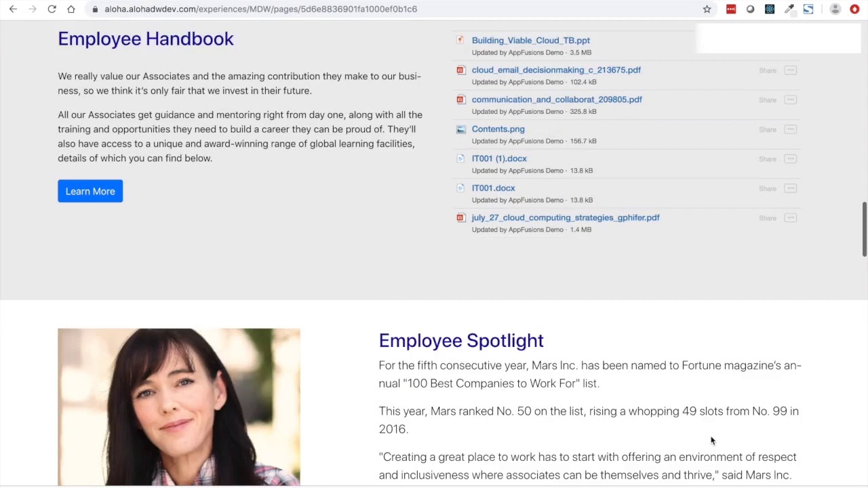Share the IT001 (1).docx file
This screenshot has width=868, height=488.
click(768, 159)
